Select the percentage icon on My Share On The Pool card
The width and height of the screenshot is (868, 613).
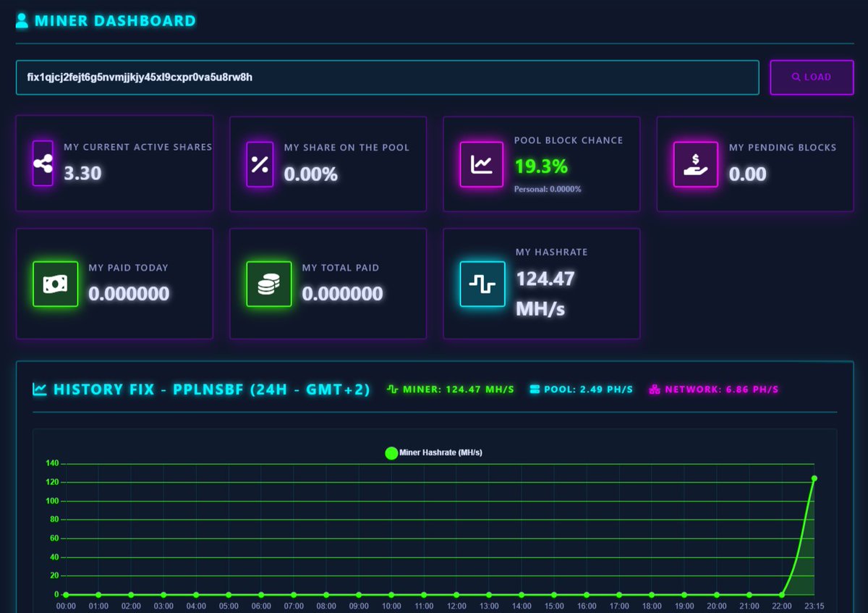(x=258, y=164)
